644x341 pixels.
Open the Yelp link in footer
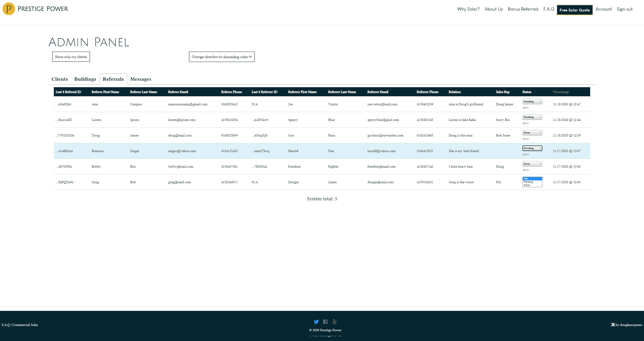tap(334, 322)
